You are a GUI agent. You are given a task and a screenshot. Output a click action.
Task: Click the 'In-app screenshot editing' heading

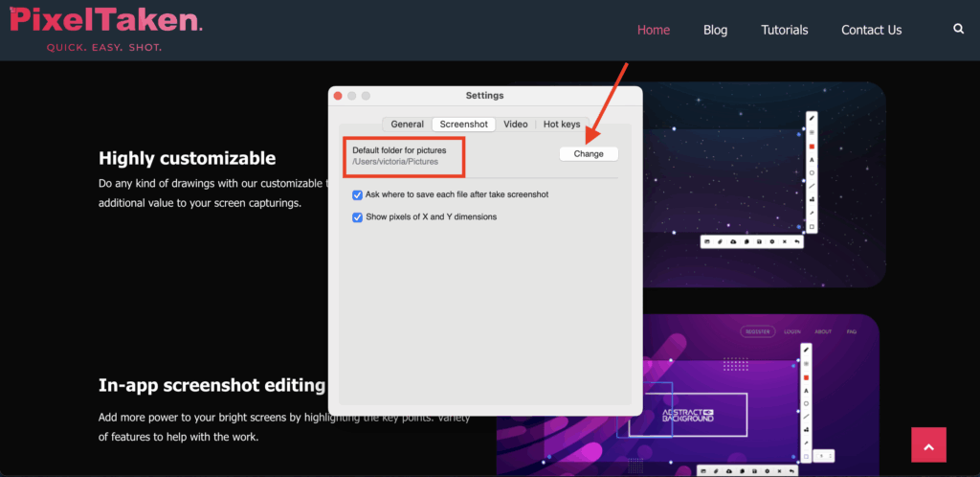coord(212,385)
